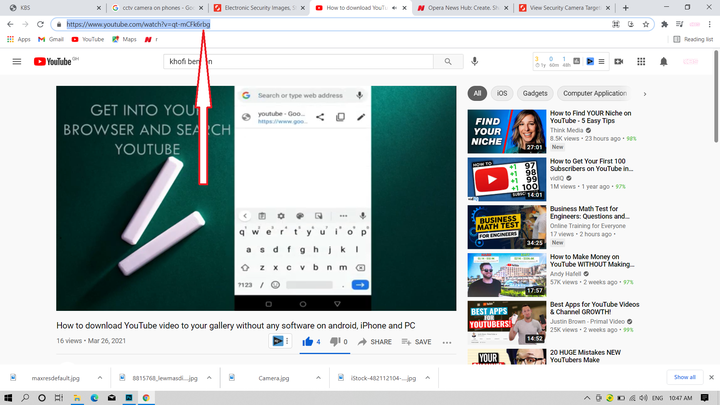Screen dimensions: 720x405
Task: Open the more actions ellipsis below video
Action: pyautogui.click(x=447, y=342)
